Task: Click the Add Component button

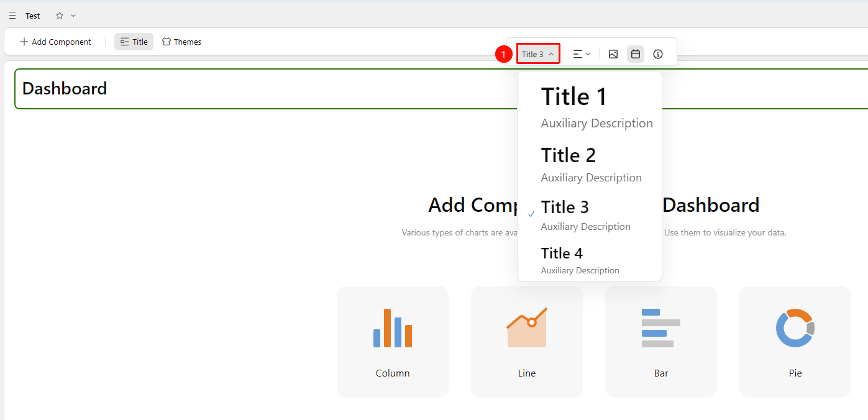Action: coord(55,42)
